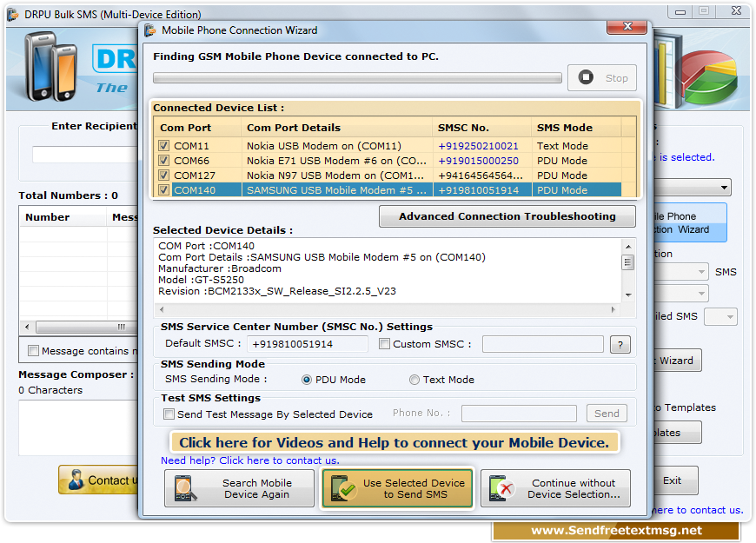Click the Send test message button
Screen dimensions: 756x543
click(x=607, y=414)
